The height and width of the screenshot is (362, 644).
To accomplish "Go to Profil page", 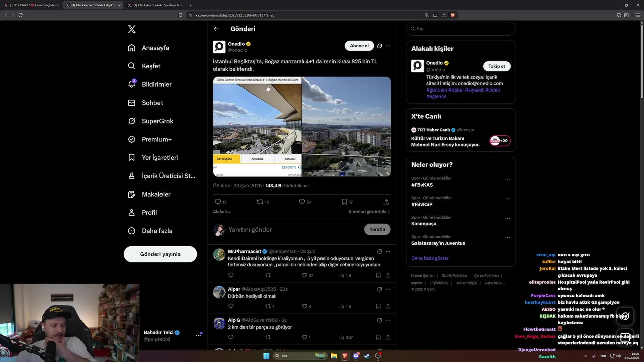I will pos(142,212).
